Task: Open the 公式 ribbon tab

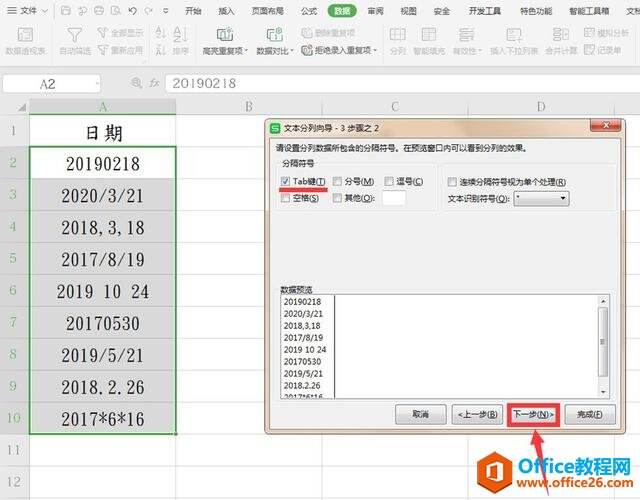Action: pyautogui.click(x=309, y=11)
